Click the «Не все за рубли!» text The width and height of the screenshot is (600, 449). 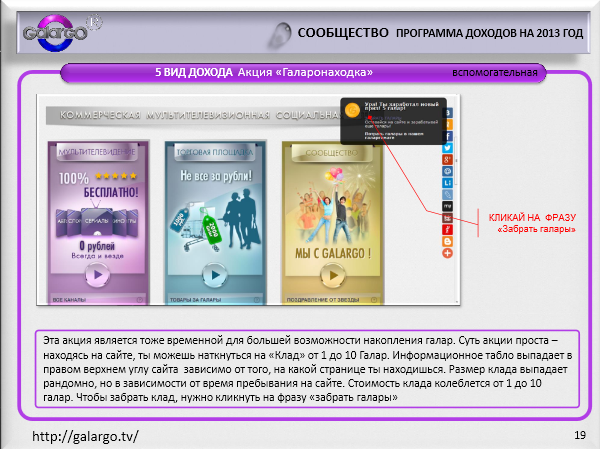pos(216,176)
